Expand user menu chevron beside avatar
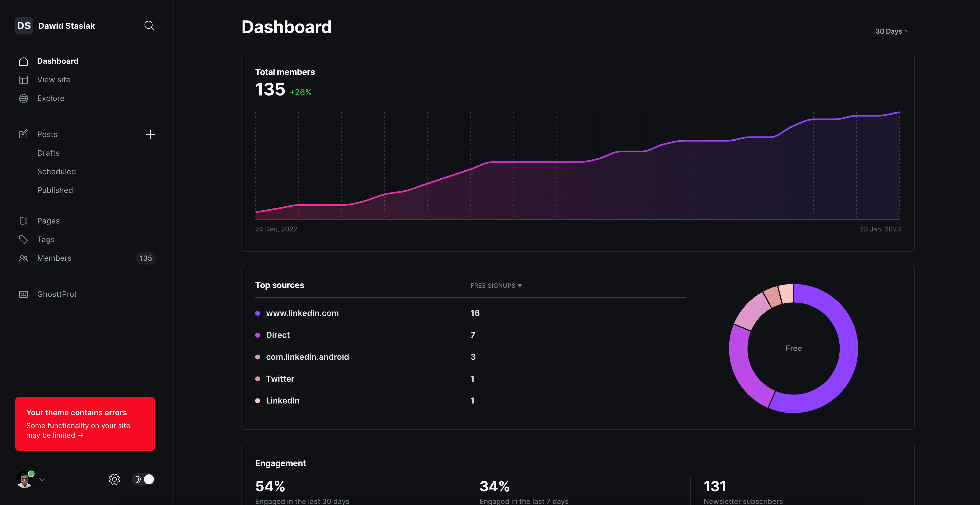Image resolution: width=980 pixels, height=505 pixels. (42, 480)
